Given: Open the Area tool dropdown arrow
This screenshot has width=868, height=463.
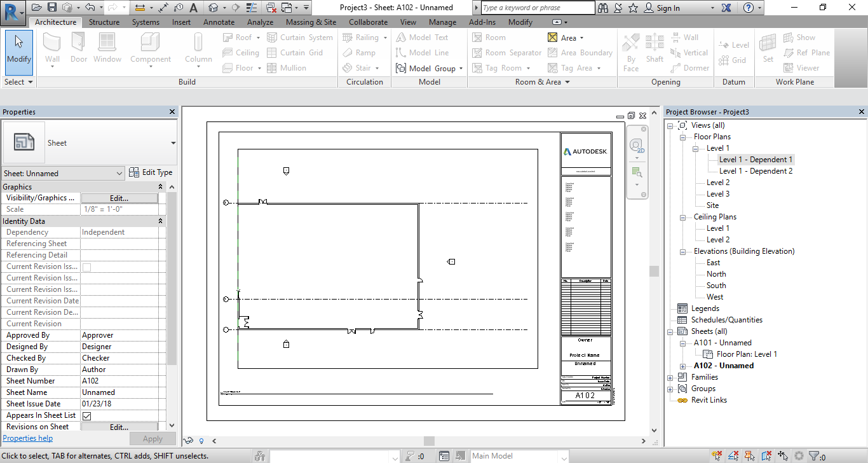Looking at the screenshot, I should [x=581, y=38].
